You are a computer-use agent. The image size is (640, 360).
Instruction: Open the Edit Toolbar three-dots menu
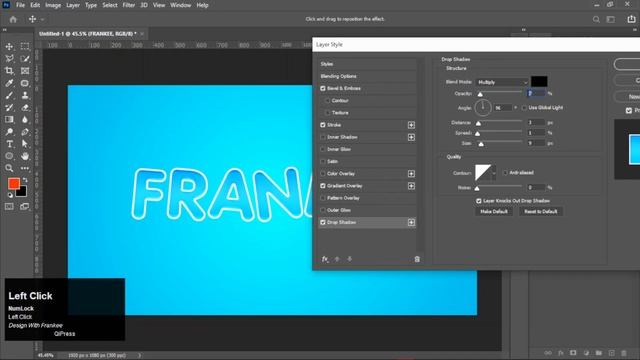(x=25, y=168)
